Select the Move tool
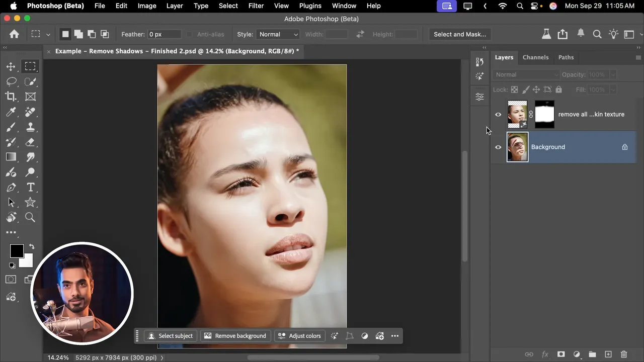644x362 pixels. [x=11, y=66]
